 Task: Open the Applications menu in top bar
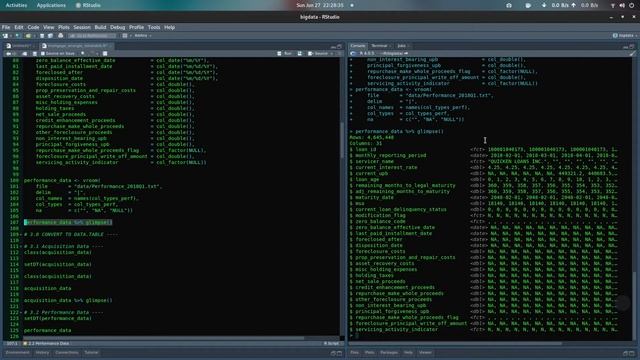tap(51, 5)
